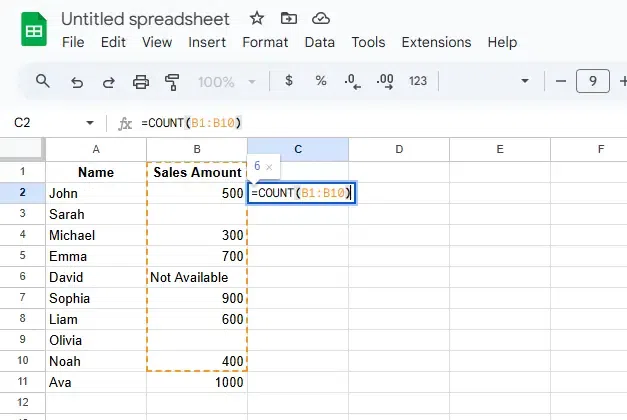Open the Tools menu
The image size is (627, 420).
(368, 42)
